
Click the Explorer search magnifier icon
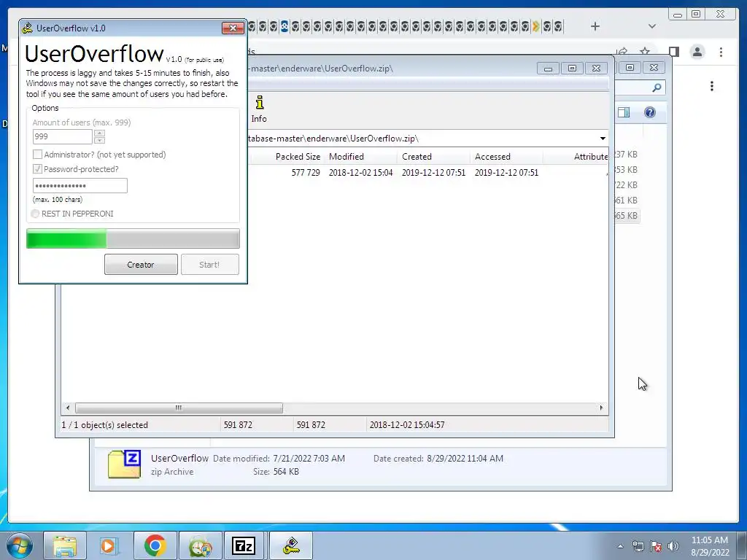tap(657, 87)
